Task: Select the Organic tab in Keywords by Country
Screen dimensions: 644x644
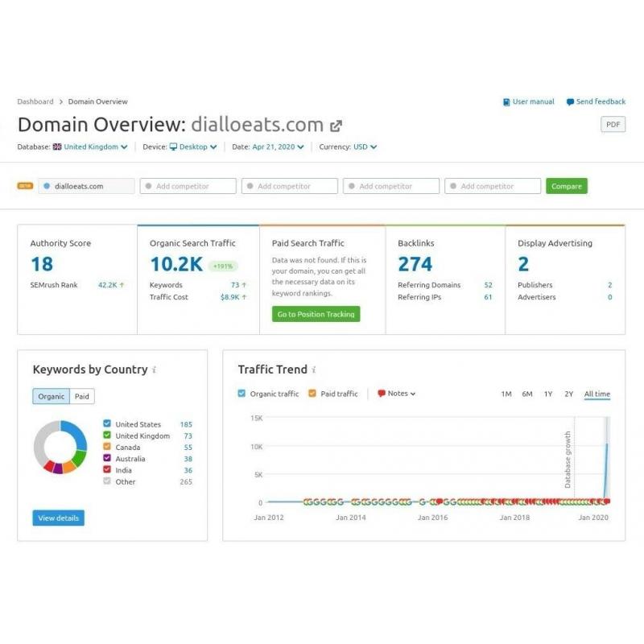Action: pos(52,396)
